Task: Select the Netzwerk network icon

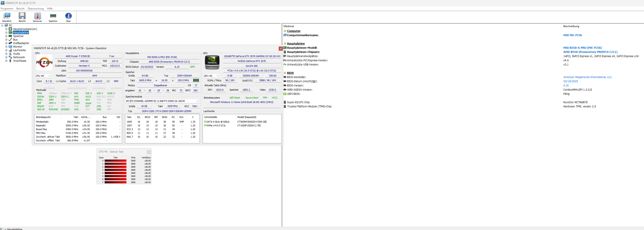Action: click(x=10, y=57)
